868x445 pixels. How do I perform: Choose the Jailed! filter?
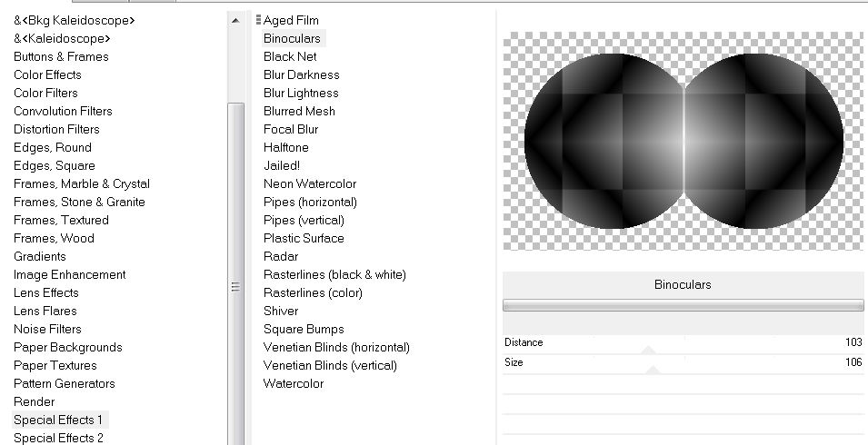pos(282,166)
